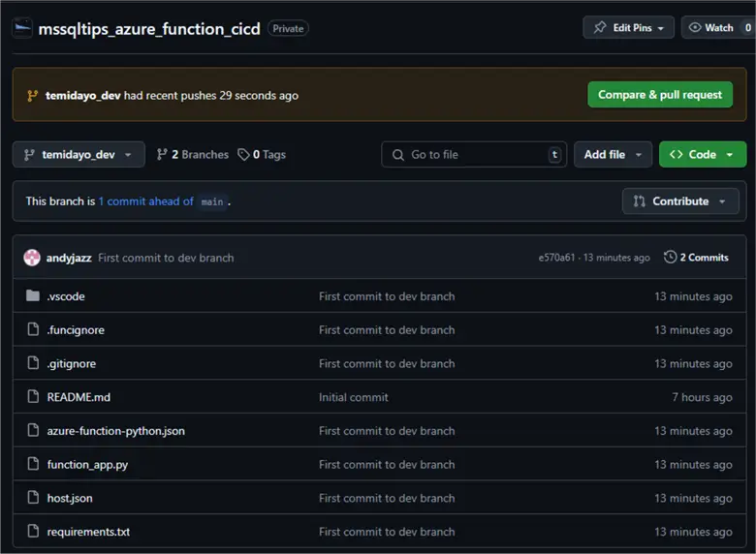This screenshot has height=554, width=756.
Task: Open the 0 Tags link
Action: [262, 155]
